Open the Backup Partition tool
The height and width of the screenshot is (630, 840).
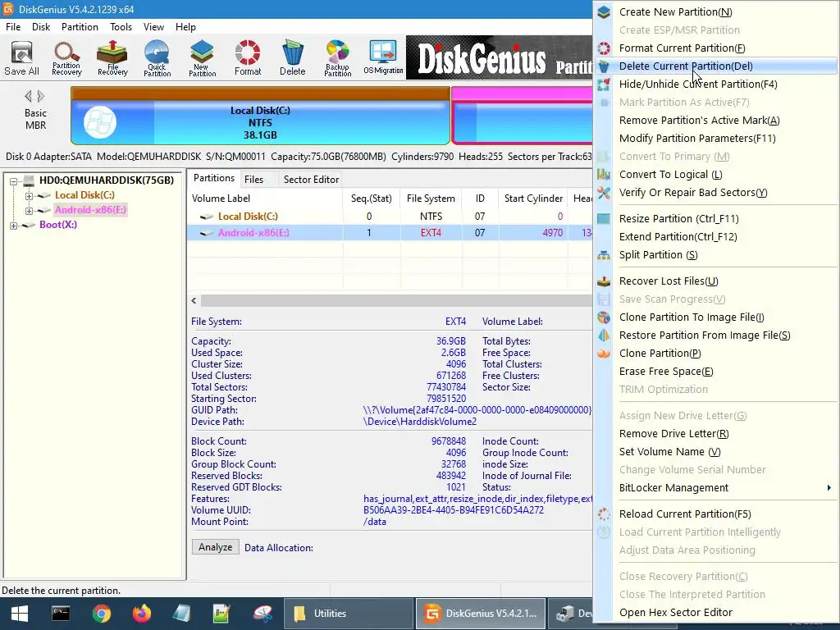tap(337, 58)
